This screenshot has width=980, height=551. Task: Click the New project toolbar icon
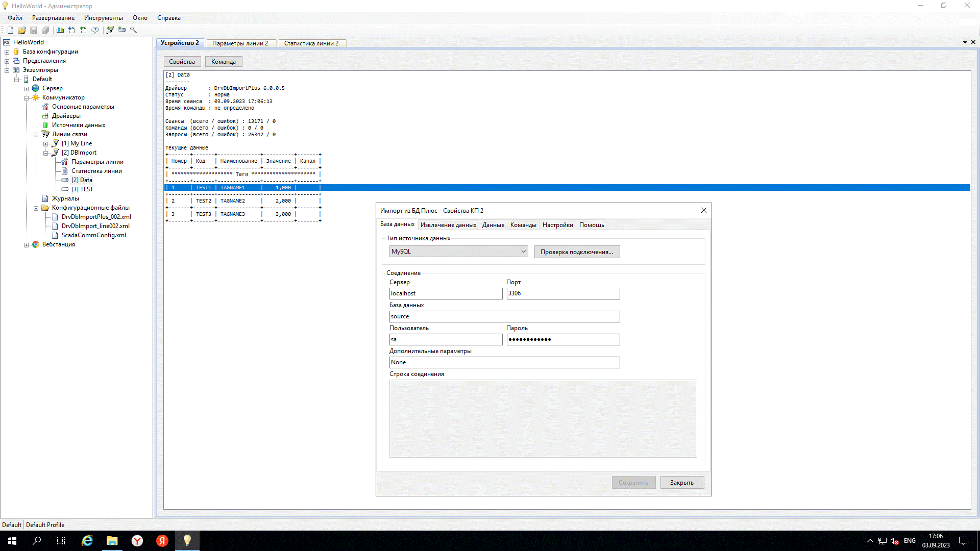10,30
